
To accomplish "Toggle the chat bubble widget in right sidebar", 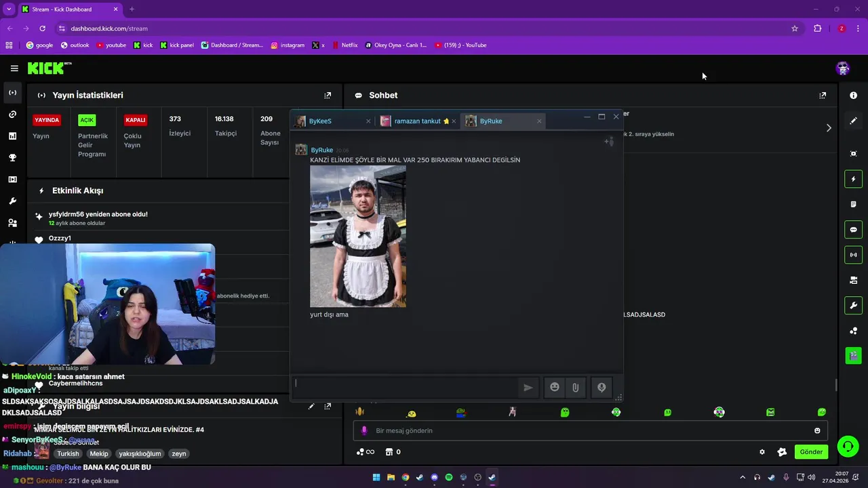I will 853,230.
